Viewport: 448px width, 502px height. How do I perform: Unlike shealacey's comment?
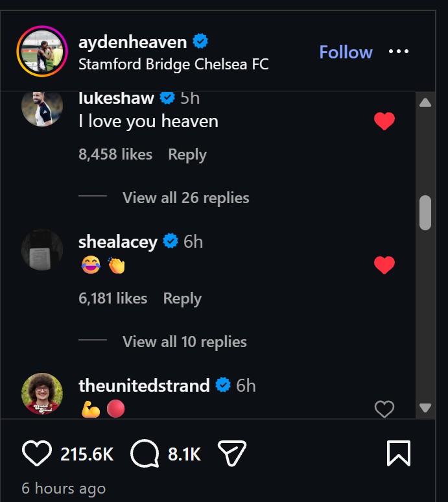384,265
